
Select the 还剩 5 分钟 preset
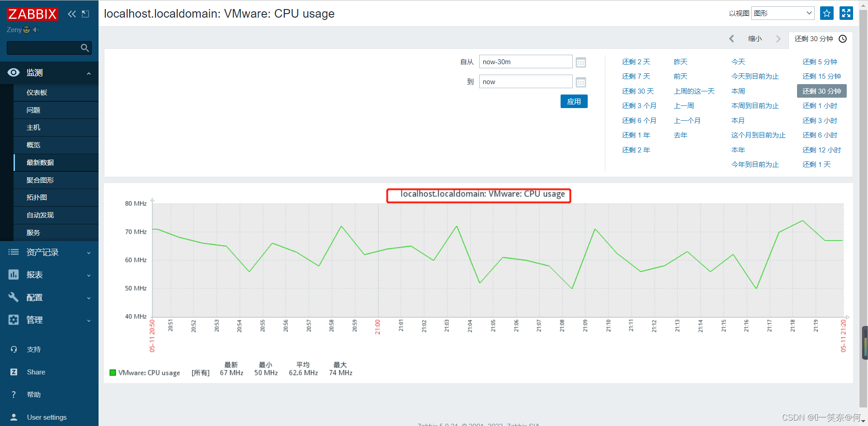[x=820, y=62]
